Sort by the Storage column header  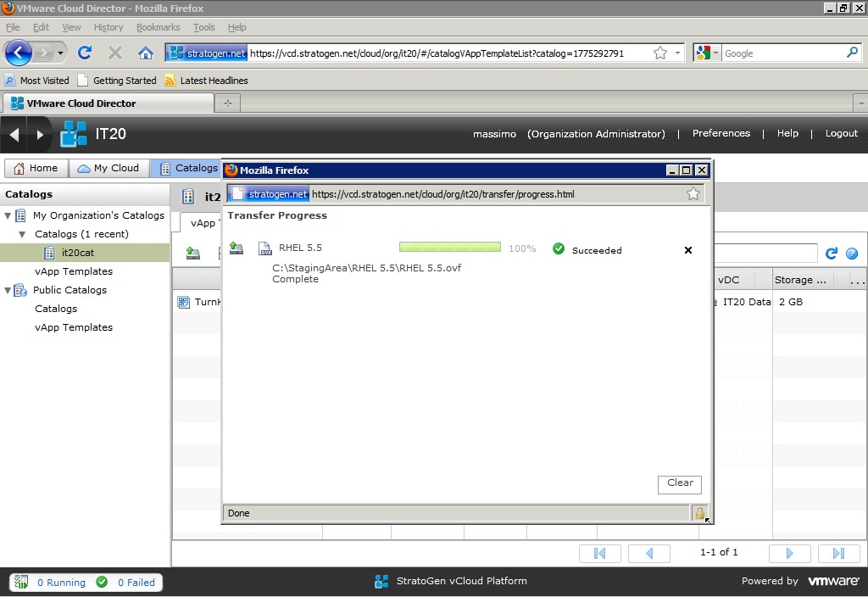(800, 280)
